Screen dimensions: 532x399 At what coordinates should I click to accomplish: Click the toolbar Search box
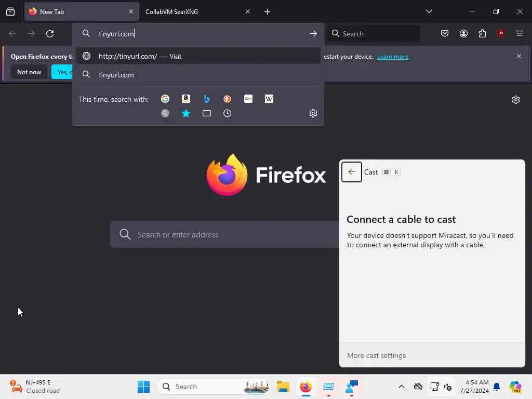point(373,34)
